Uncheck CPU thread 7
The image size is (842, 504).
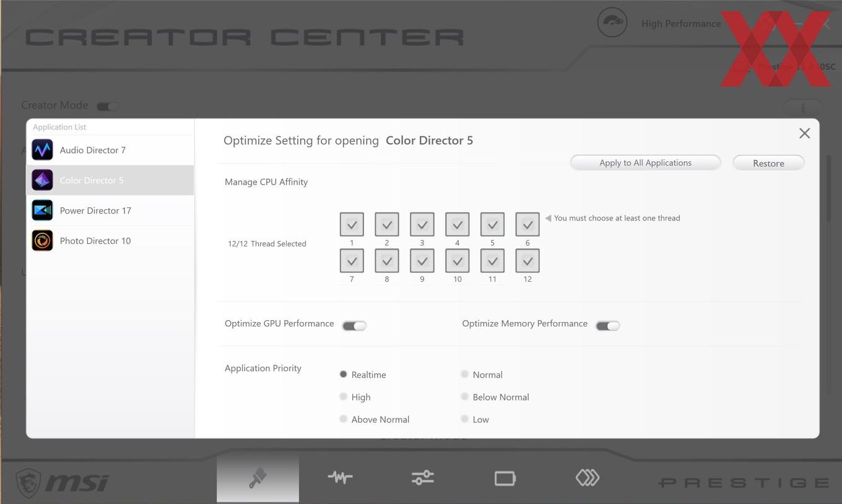tap(352, 261)
